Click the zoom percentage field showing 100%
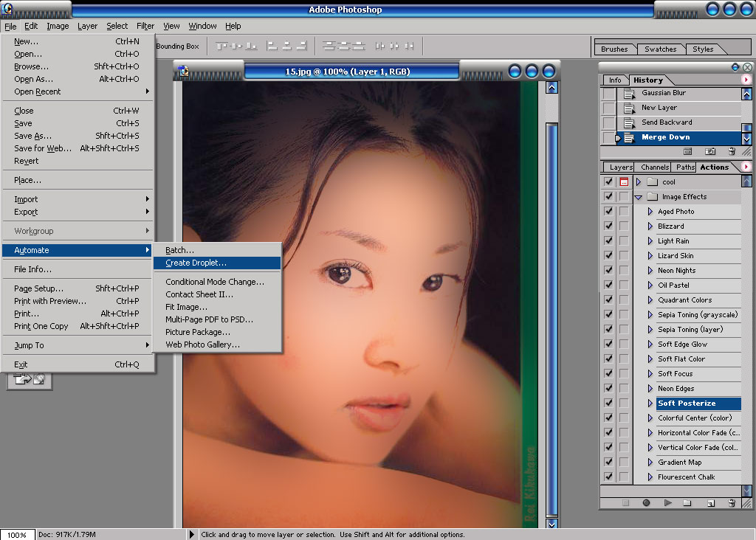The height and width of the screenshot is (540, 756). coord(18,535)
